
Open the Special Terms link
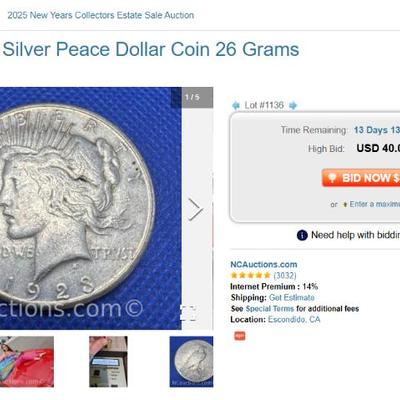[270, 308]
